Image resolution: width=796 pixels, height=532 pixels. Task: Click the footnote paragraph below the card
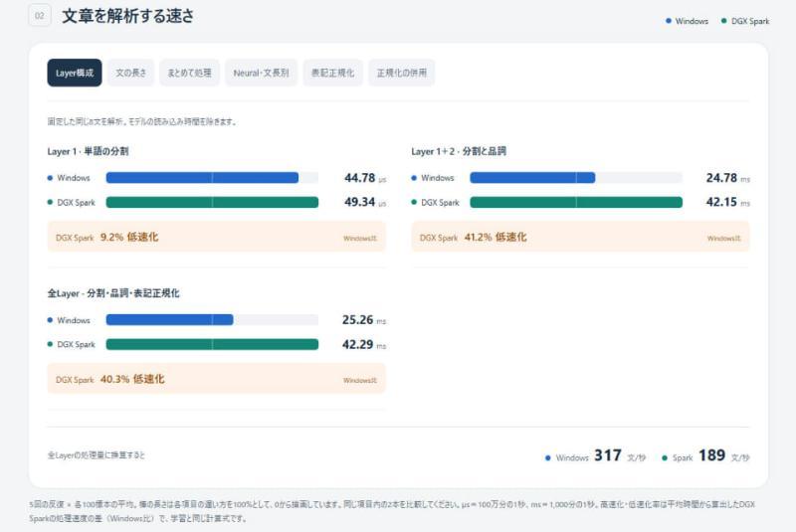pyautogui.click(x=392, y=511)
